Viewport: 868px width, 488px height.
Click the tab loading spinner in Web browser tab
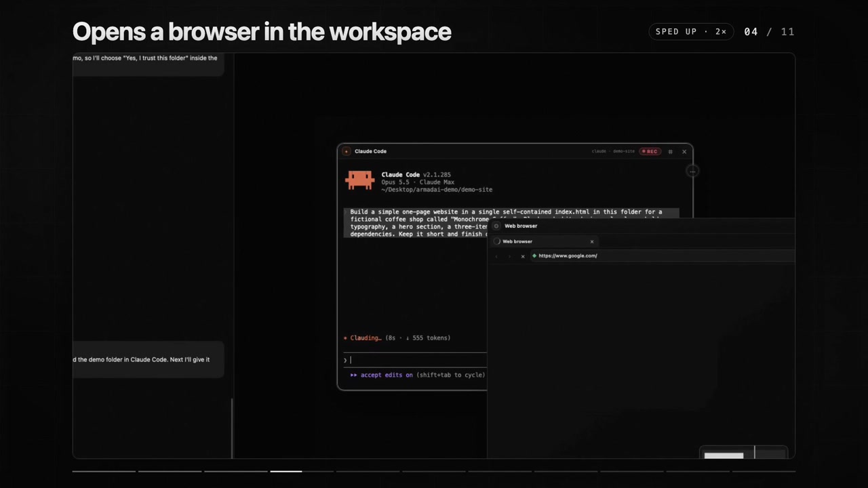pyautogui.click(x=497, y=241)
